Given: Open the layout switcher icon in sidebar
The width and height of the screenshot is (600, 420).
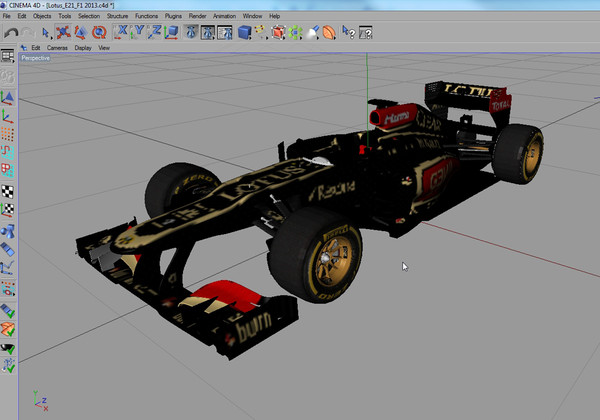Looking at the screenshot, I should 8,56.
